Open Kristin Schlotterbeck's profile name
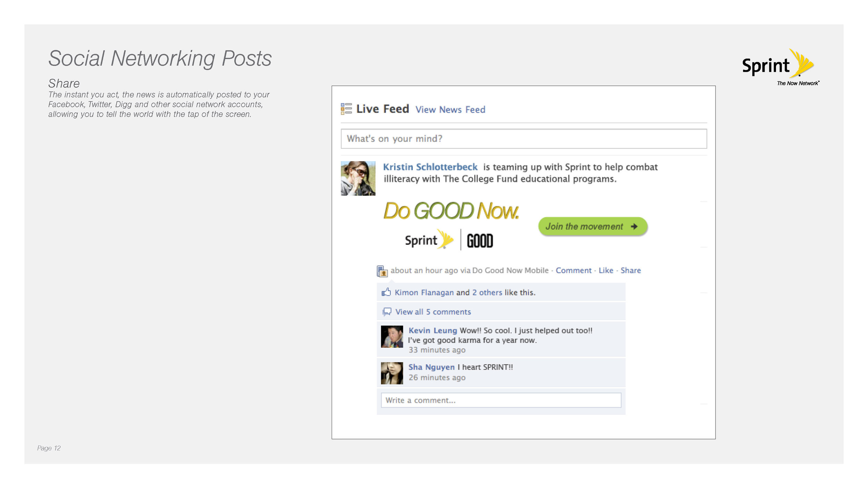The height and width of the screenshot is (488, 868). (430, 167)
